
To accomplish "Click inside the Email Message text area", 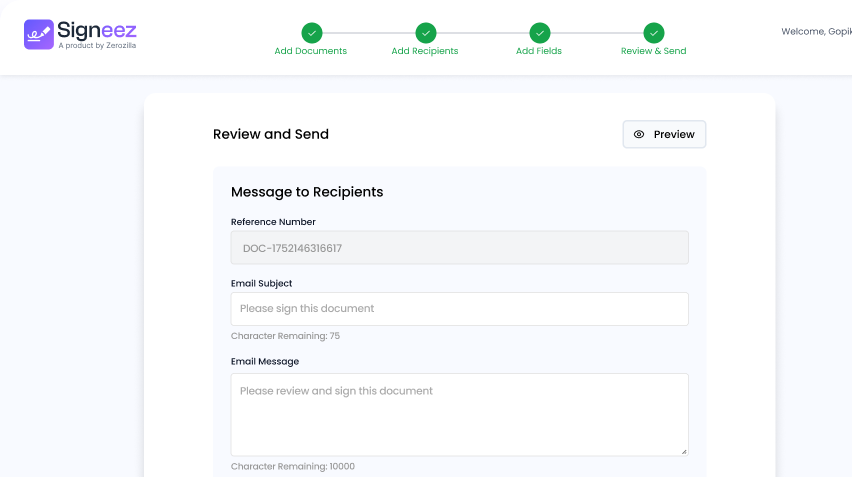I will 459,414.
